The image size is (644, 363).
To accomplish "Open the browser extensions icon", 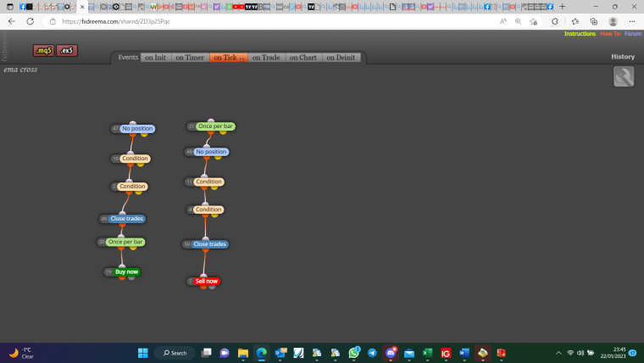I will pos(555,21).
